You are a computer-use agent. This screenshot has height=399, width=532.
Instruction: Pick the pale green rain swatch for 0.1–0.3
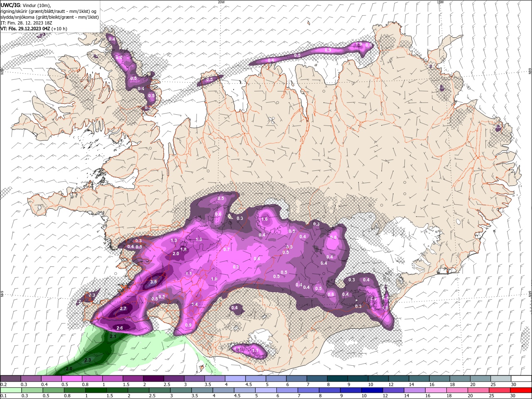(10, 390)
